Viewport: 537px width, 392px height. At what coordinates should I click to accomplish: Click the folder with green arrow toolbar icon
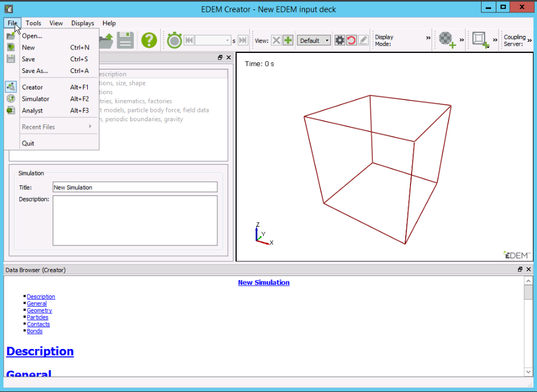pyautogui.click(x=107, y=41)
